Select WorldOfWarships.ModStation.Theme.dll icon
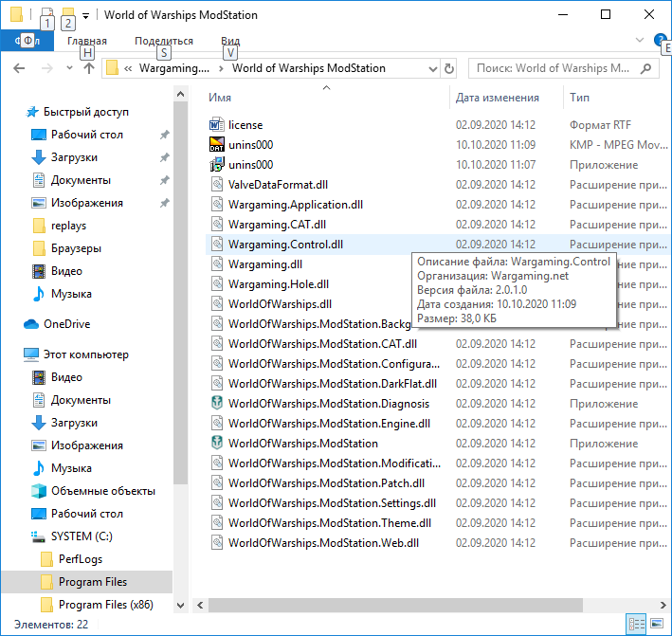 pyautogui.click(x=217, y=523)
